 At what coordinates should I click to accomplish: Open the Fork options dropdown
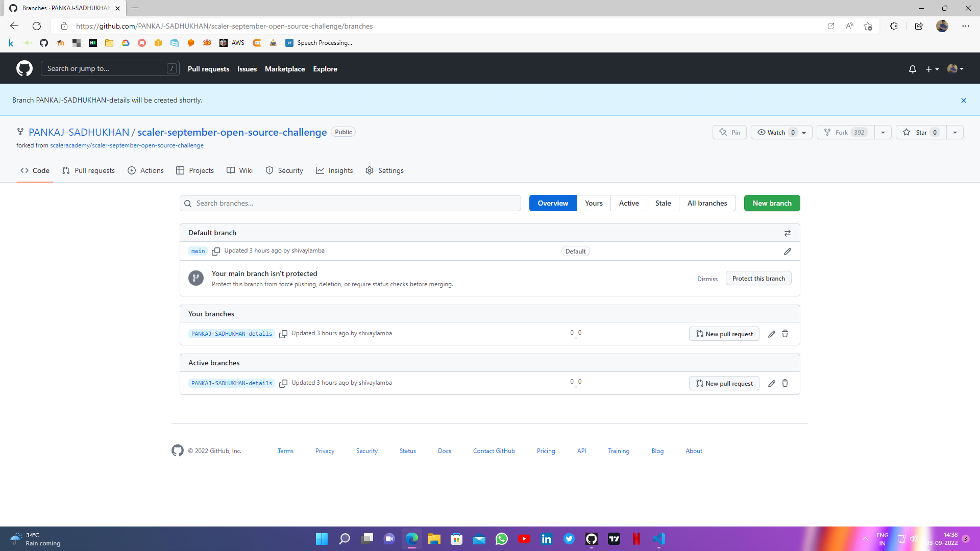[x=883, y=132]
